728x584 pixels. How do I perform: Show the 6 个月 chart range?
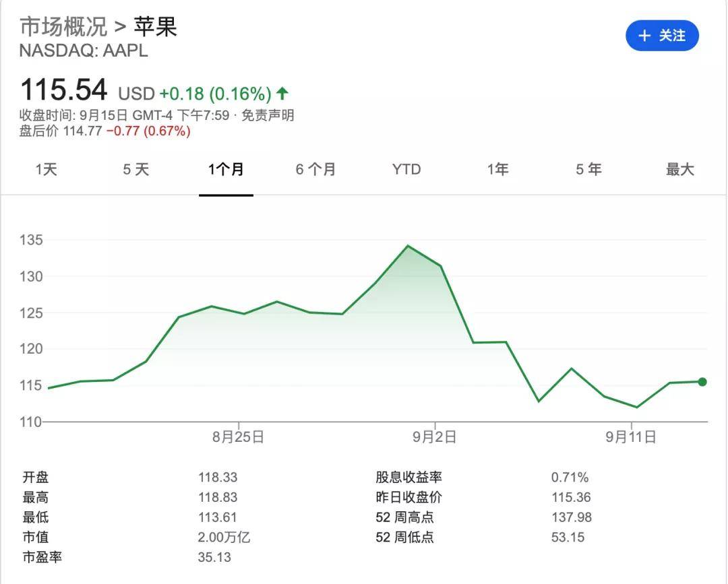315,170
